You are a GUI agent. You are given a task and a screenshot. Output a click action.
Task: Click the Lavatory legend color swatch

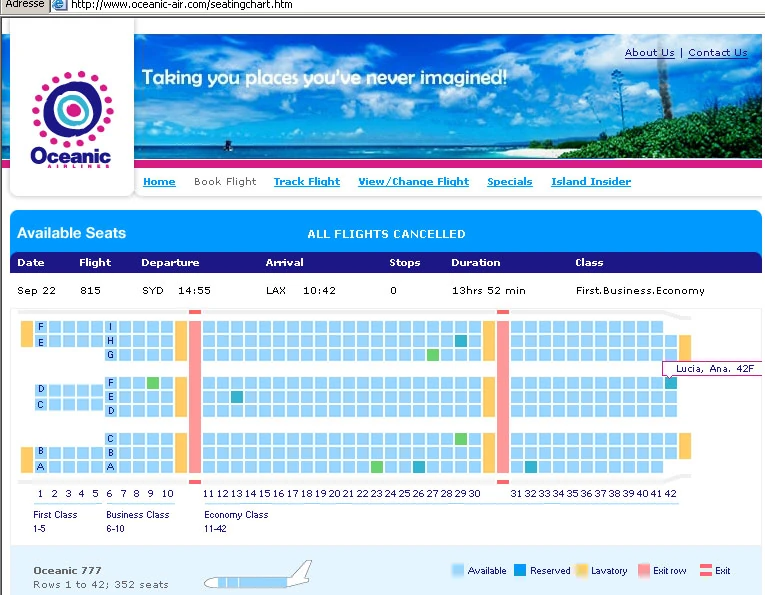tap(582, 570)
